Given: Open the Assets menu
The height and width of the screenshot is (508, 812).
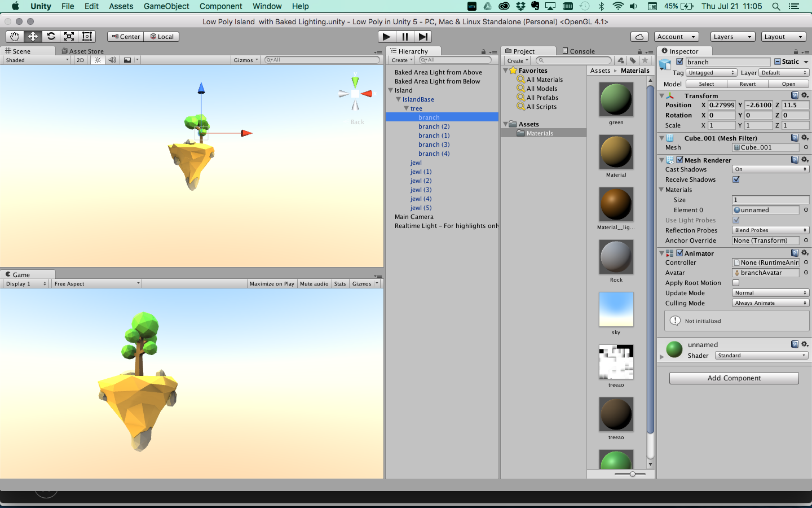Looking at the screenshot, I should (x=121, y=6).
